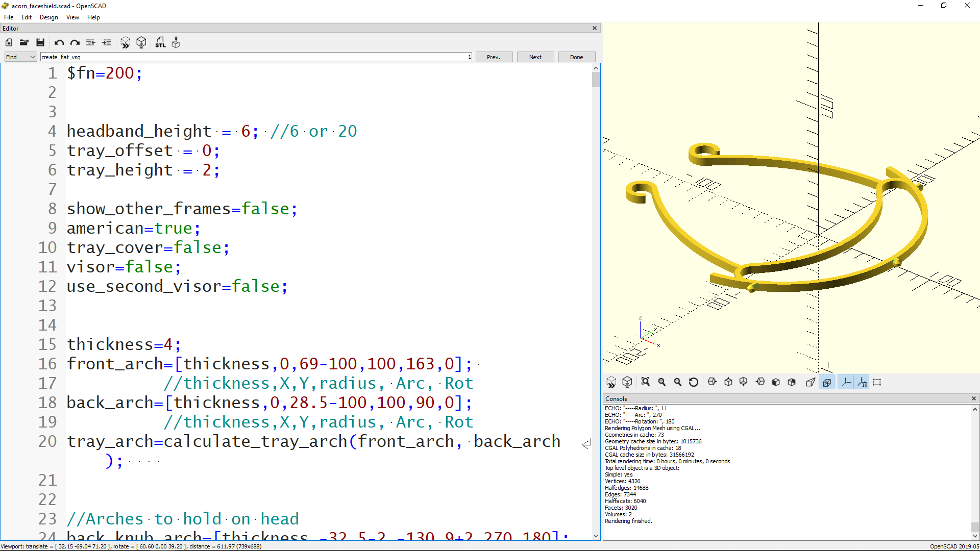Expand the Edit menu
The width and height of the screenshot is (980, 551).
26,17
